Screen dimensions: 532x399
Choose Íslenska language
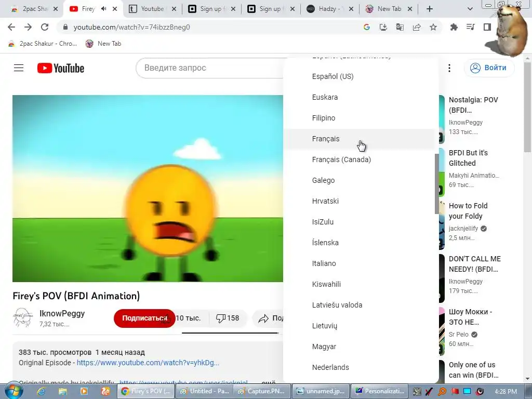pos(361,243)
